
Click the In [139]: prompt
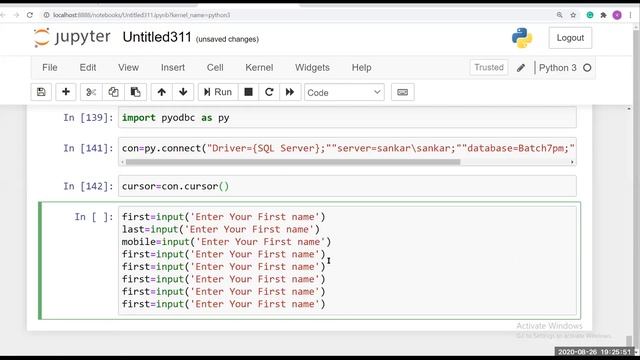[88, 118]
